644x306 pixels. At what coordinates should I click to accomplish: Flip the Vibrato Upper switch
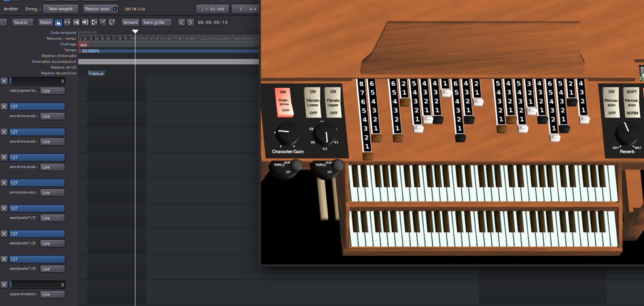pos(333,102)
